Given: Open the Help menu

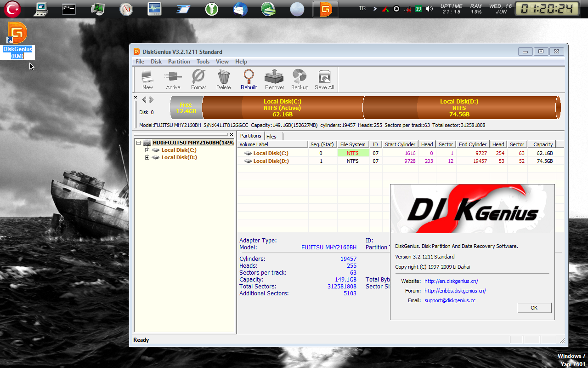Looking at the screenshot, I should [x=241, y=62].
